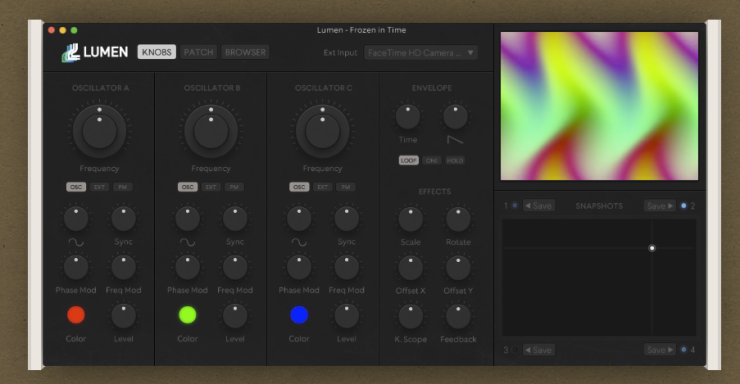Select FM mode for Oscillator C
This screenshot has width=740, height=384.
coord(345,187)
